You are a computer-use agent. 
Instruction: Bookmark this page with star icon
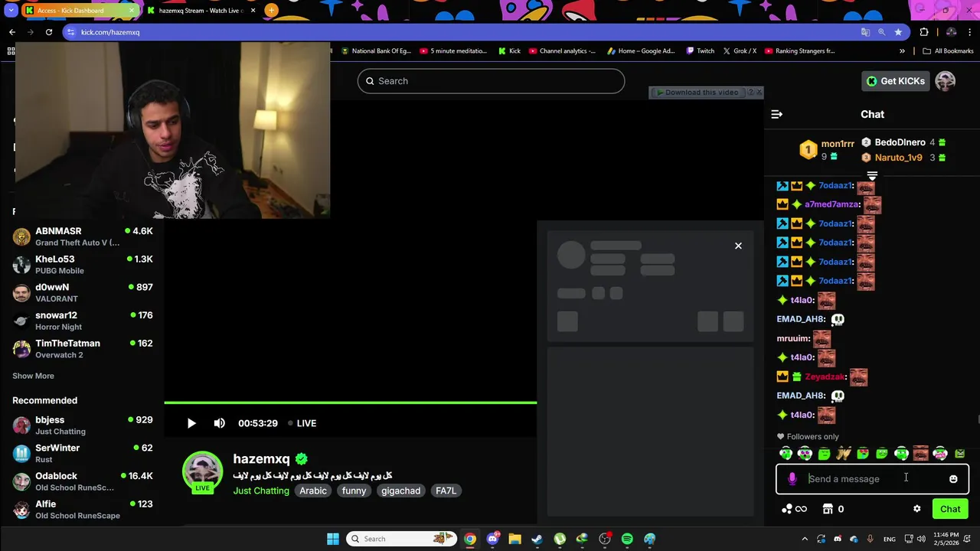[898, 32]
